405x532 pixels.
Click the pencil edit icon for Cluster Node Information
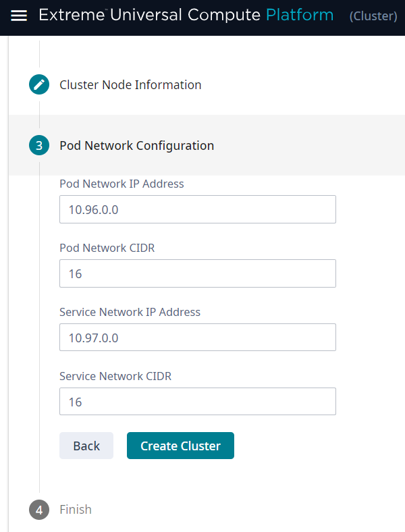tap(39, 85)
